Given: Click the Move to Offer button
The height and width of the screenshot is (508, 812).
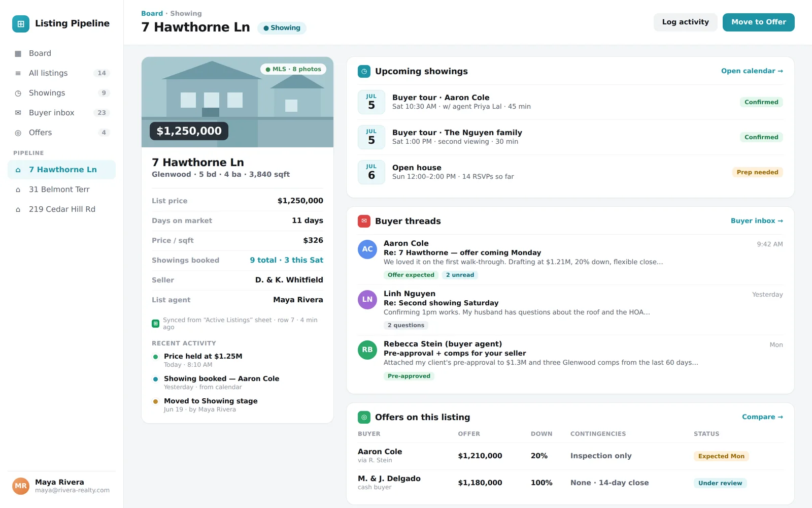Looking at the screenshot, I should point(759,22).
